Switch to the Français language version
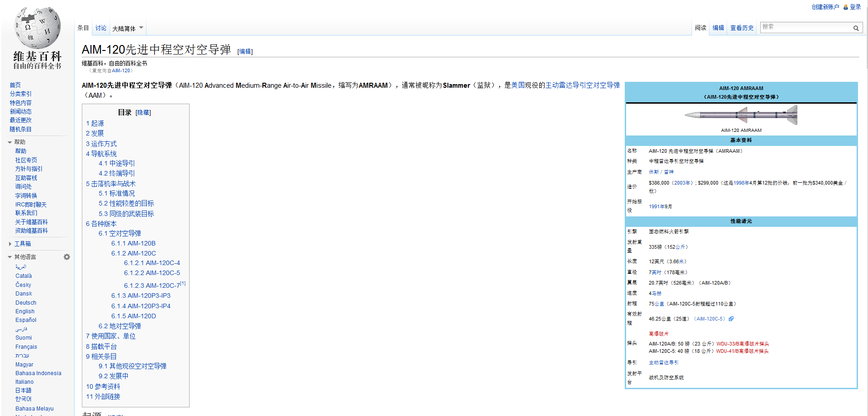This screenshot has width=868, height=416. click(26, 347)
